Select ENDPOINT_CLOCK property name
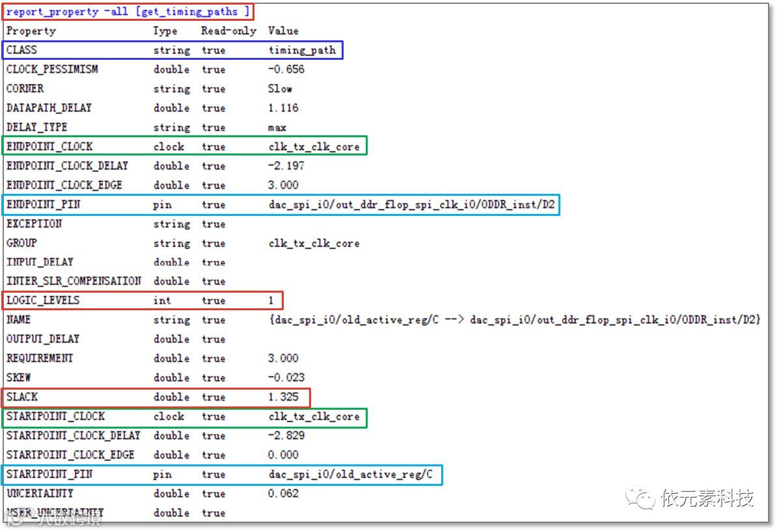779x532 pixels. click(x=49, y=146)
